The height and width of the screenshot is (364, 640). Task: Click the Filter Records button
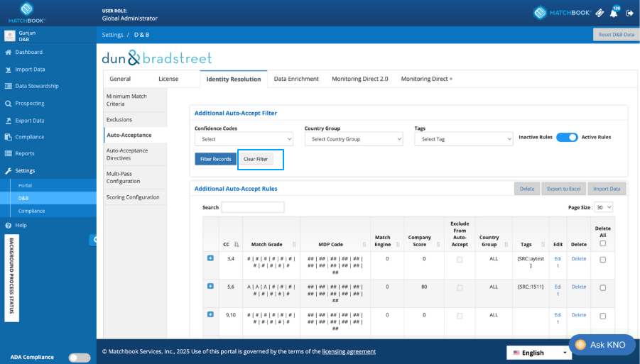point(215,159)
